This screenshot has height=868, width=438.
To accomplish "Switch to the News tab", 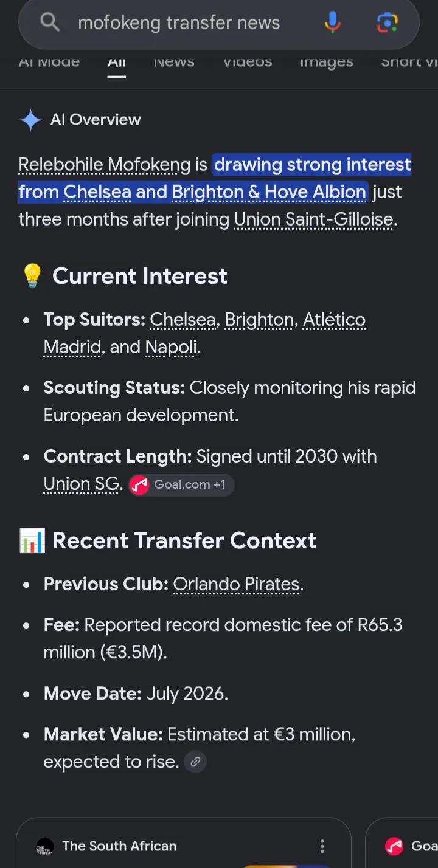I will 174,61.
